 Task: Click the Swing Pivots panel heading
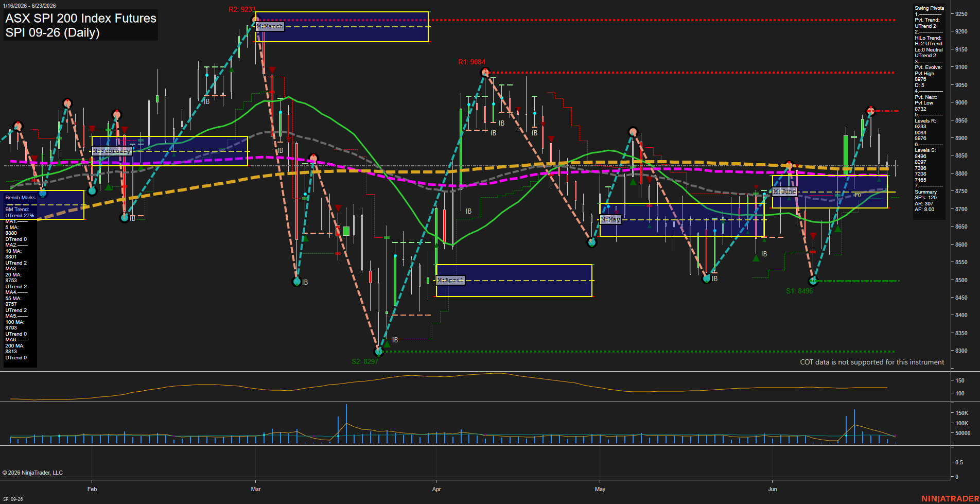[x=929, y=8]
